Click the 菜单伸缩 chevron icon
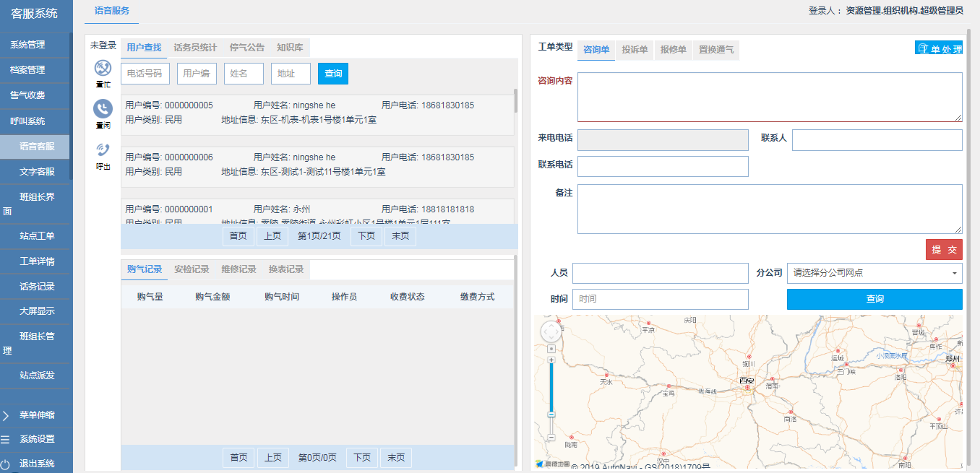The width and height of the screenshot is (980, 473). (x=6, y=415)
